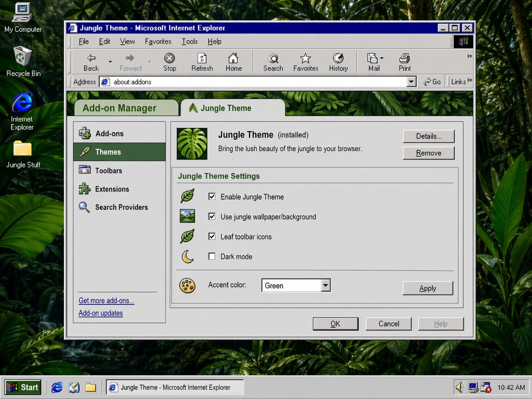This screenshot has width=532, height=399.
Task: Click the 10:42 AM system clock
Action: click(511, 387)
